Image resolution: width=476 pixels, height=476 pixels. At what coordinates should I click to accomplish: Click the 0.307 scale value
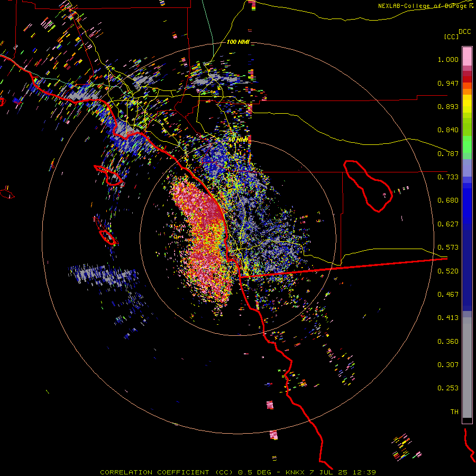point(448,365)
